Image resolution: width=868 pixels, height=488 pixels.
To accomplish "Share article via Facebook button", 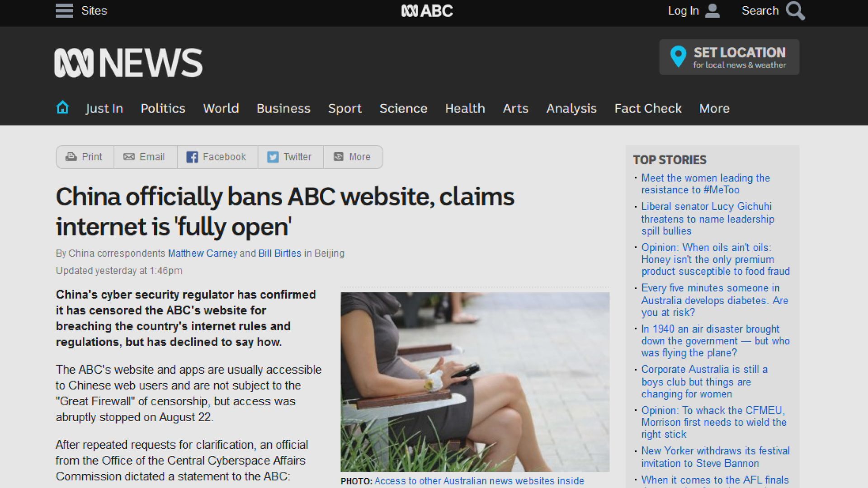I will coord(217,157).
